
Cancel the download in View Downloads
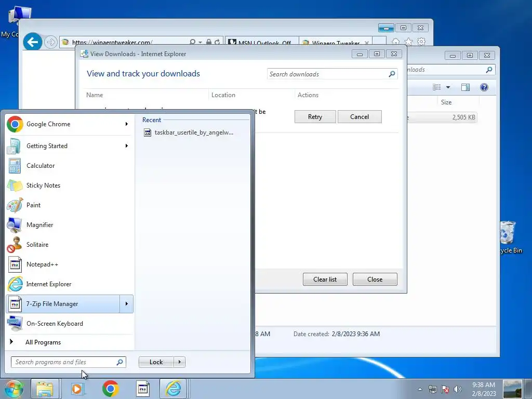(360, 117)
